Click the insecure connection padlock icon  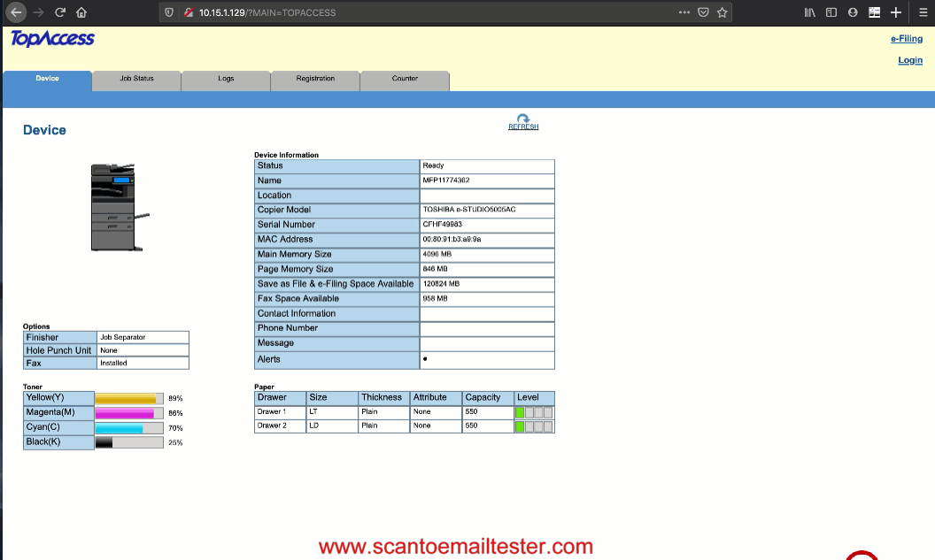[188, 12]
